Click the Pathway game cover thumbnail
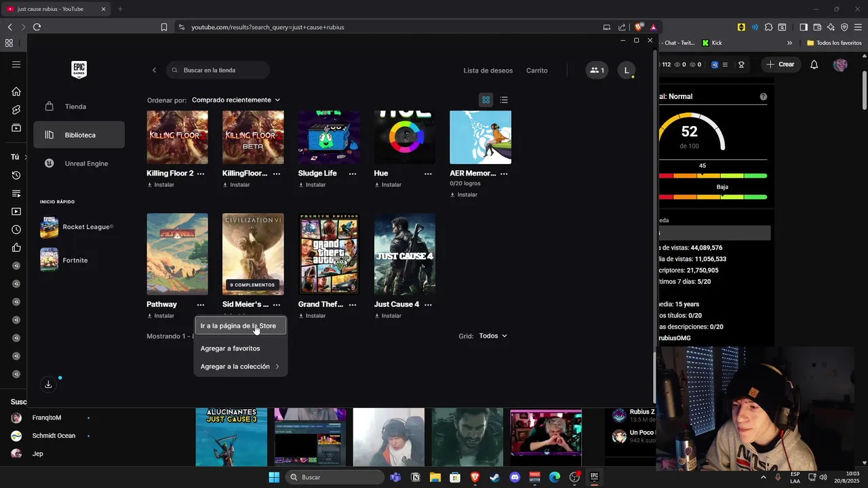Viewport: 868px width, 488px height. 177,254
